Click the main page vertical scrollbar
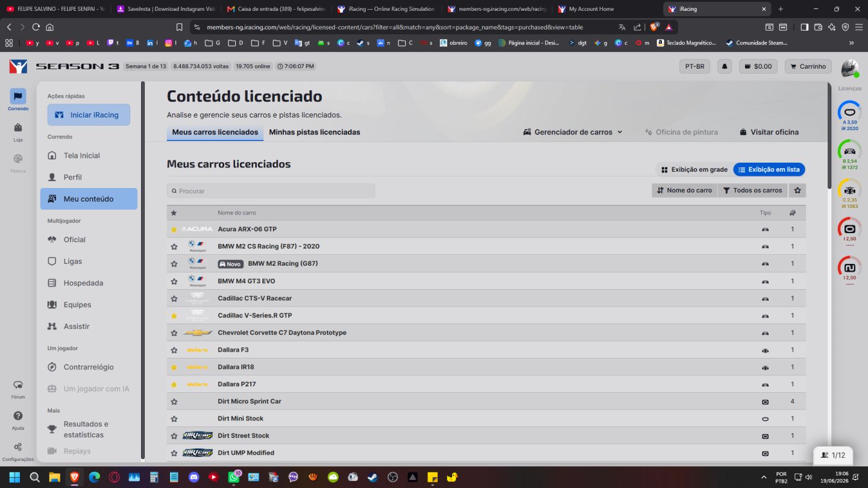The image size is (868, 488). [829, 136]
